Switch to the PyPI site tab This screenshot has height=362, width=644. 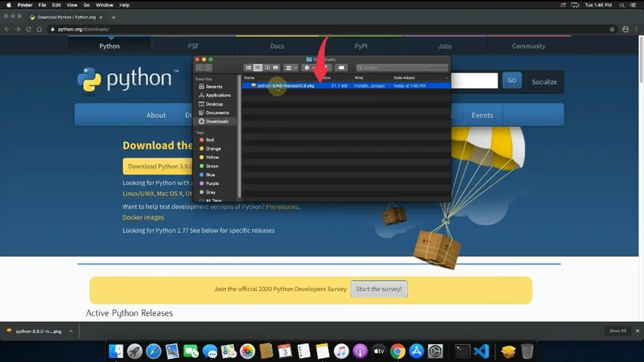361,46
